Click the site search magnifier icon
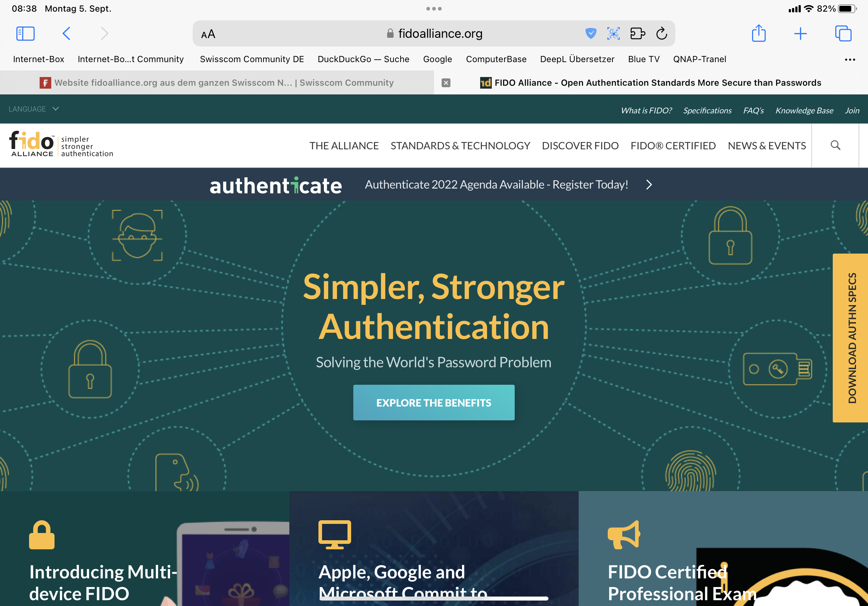 point(835,145)
